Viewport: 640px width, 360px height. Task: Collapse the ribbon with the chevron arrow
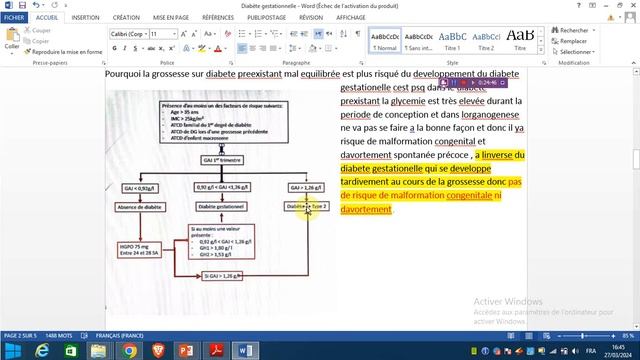coord(633,63)
